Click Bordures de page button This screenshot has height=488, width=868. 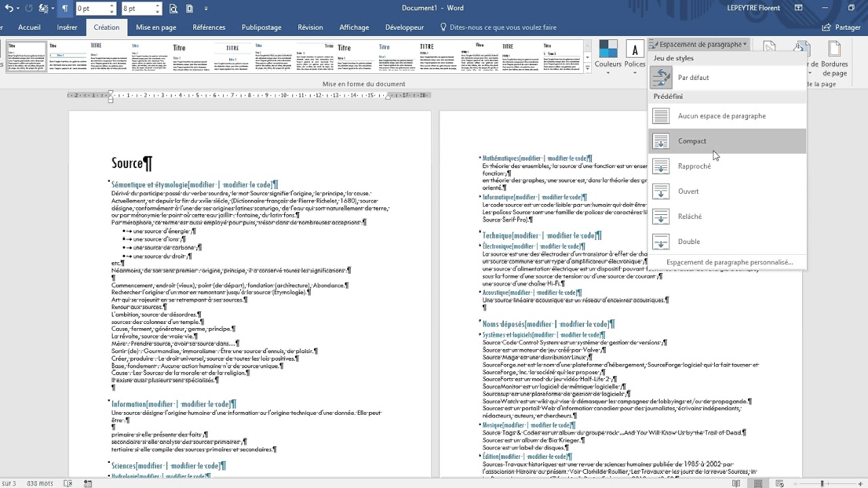pos(834,59)
